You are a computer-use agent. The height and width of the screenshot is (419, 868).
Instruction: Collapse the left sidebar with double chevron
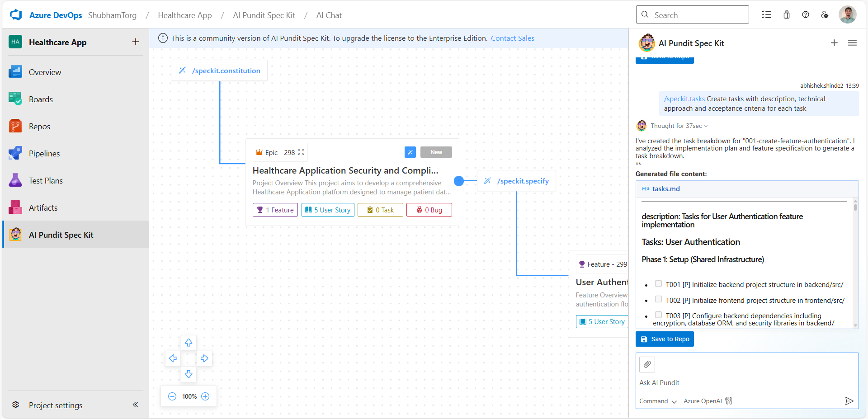pos(135,405)
